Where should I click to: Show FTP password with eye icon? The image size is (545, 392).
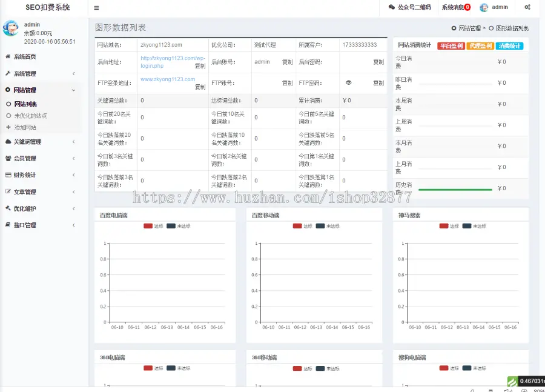point(348,82)
